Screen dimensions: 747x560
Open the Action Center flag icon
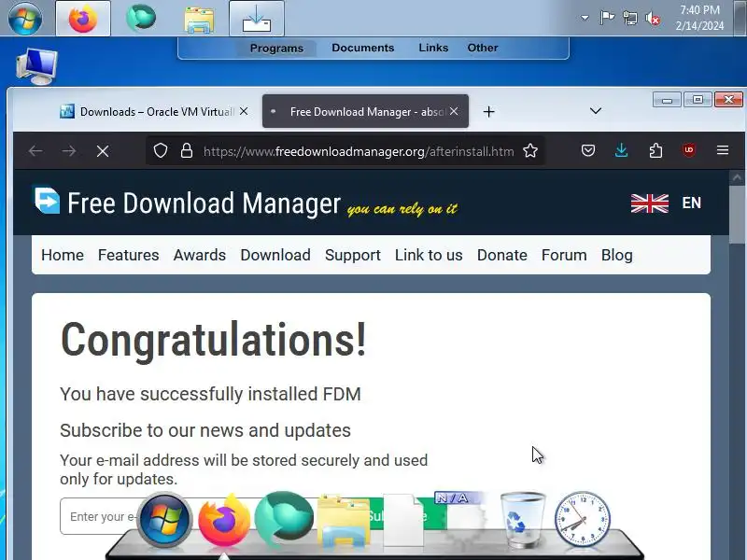point(607,18)
